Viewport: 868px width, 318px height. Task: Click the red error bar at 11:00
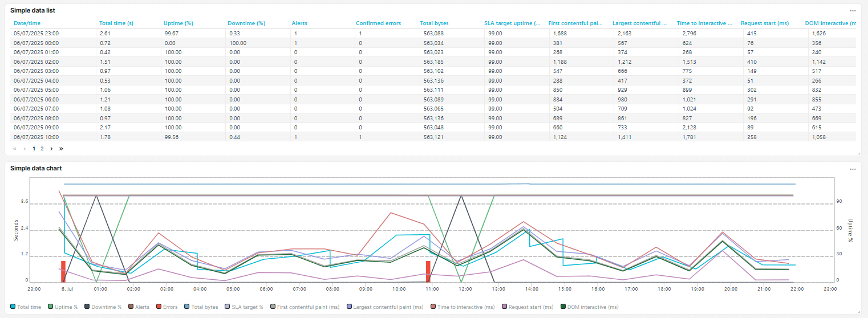pyautogui.click(x=428, y=271)
